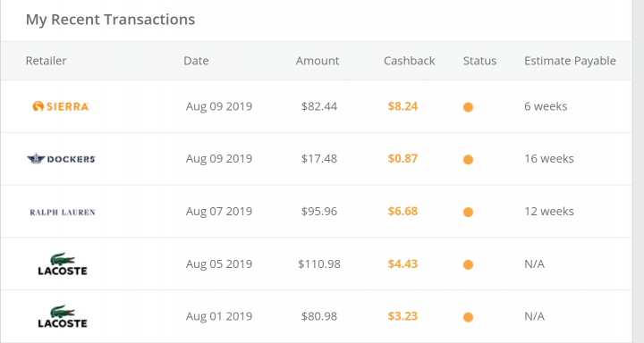Click the status dot for $80.98 Lacoste order
644x343 pixels.
[x=468, y=317]
